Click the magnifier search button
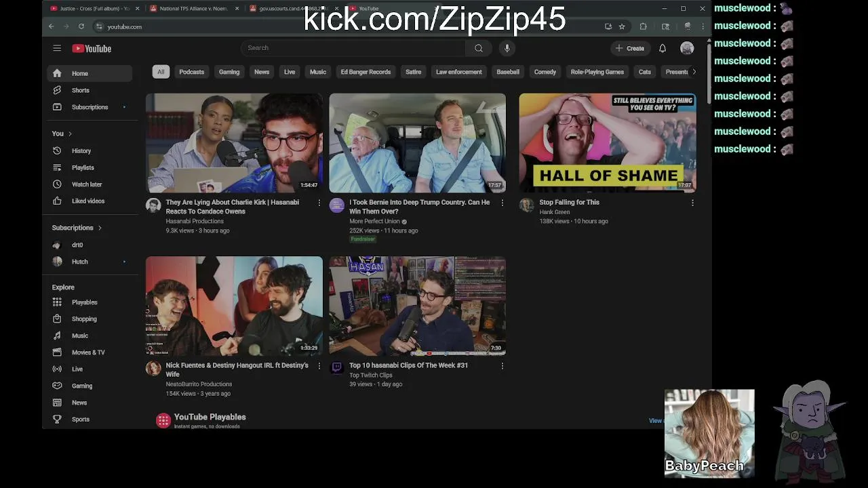This screenshot has width=868, height=488. click(479, 48)
